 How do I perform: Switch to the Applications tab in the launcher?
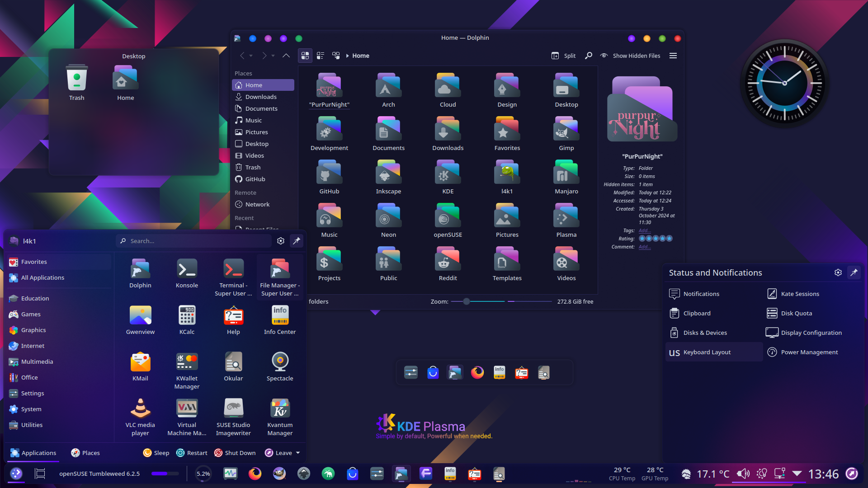point(33,453)
